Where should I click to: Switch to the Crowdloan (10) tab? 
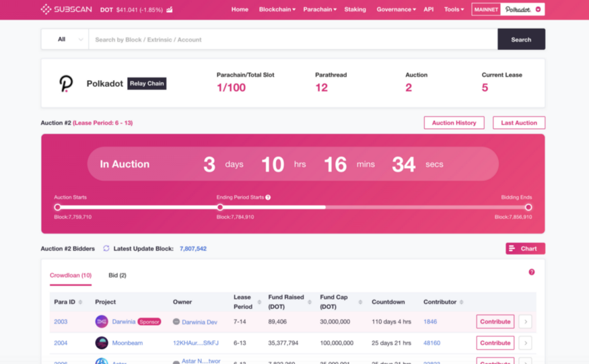coord(71,275)
